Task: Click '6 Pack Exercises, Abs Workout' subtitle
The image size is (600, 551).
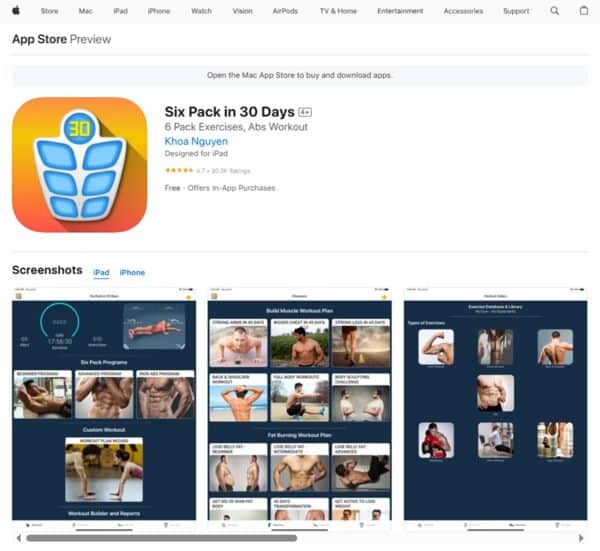Action: [236, 127]
